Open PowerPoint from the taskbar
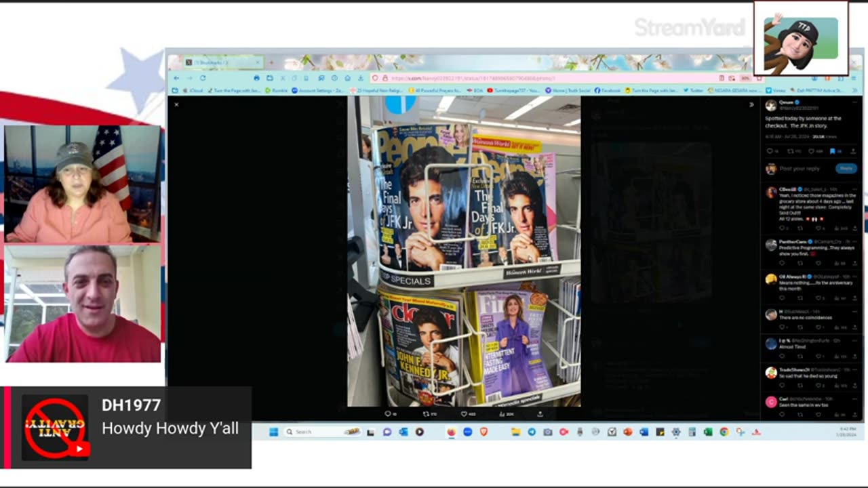The image size is (868, 488). (627, 432)
